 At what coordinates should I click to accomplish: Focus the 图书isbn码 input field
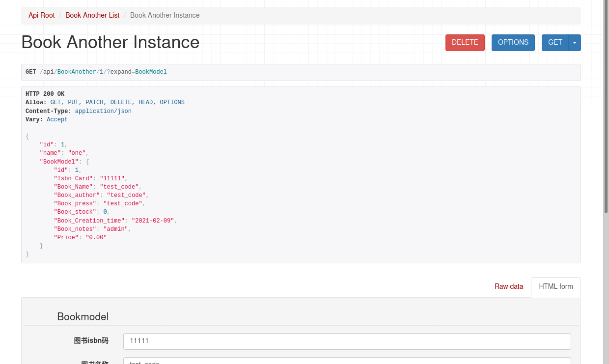[x=347, y=341]
